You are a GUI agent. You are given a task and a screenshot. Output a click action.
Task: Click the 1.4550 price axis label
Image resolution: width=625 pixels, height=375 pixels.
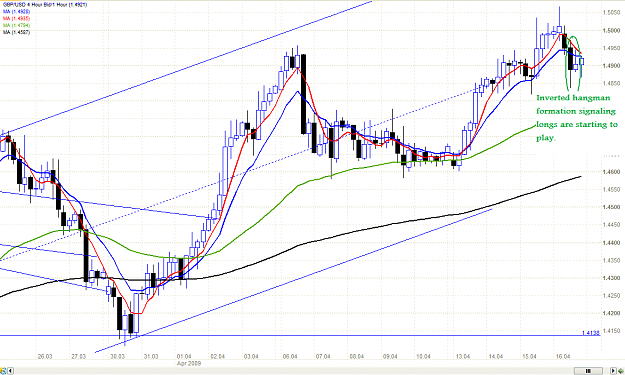coord(611,189)
